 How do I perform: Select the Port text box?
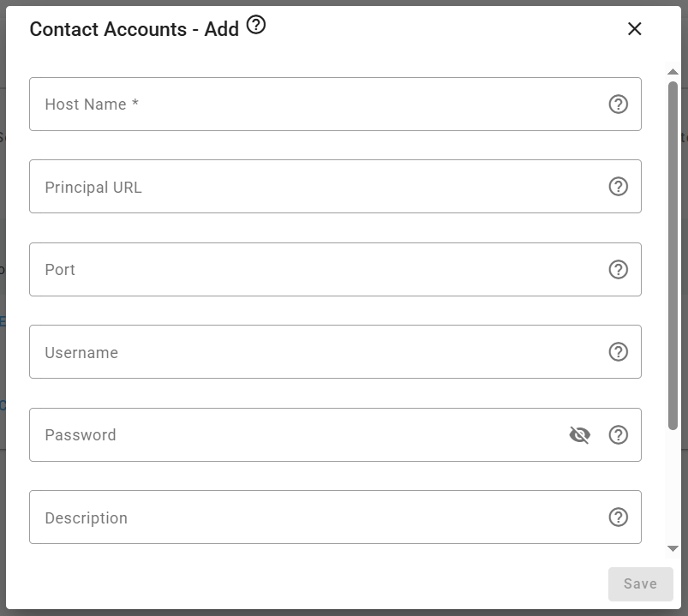tap(335, 269)
